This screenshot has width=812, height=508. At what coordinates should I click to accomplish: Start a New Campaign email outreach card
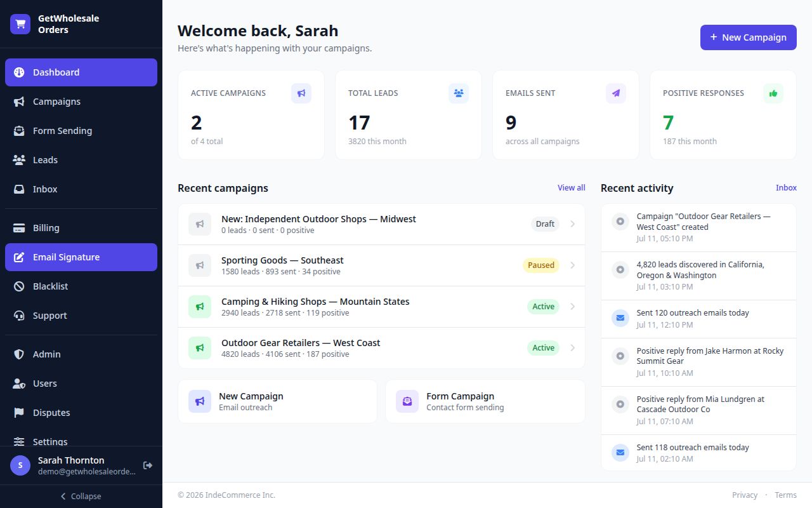(x=277, y=401)
